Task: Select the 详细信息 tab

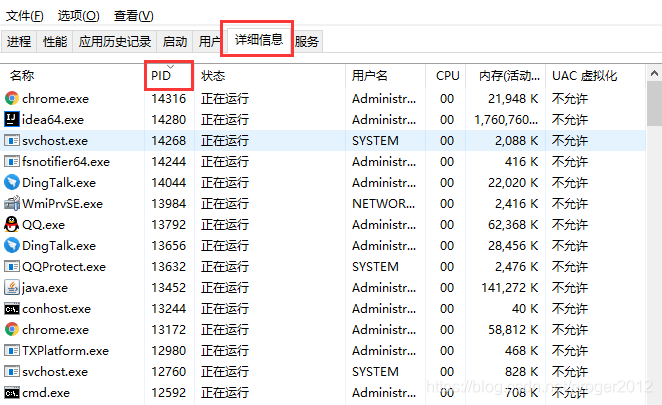Action: point(258,40)
